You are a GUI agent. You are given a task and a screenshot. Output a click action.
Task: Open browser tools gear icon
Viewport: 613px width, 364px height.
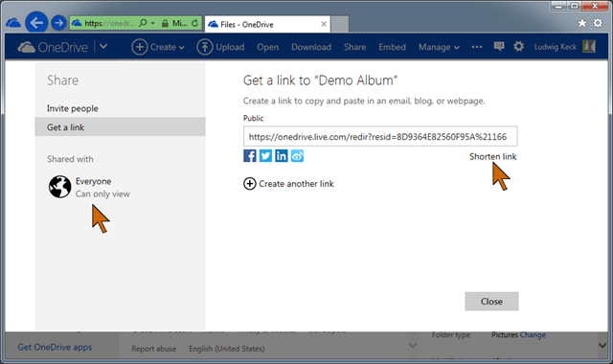(598, 23)
